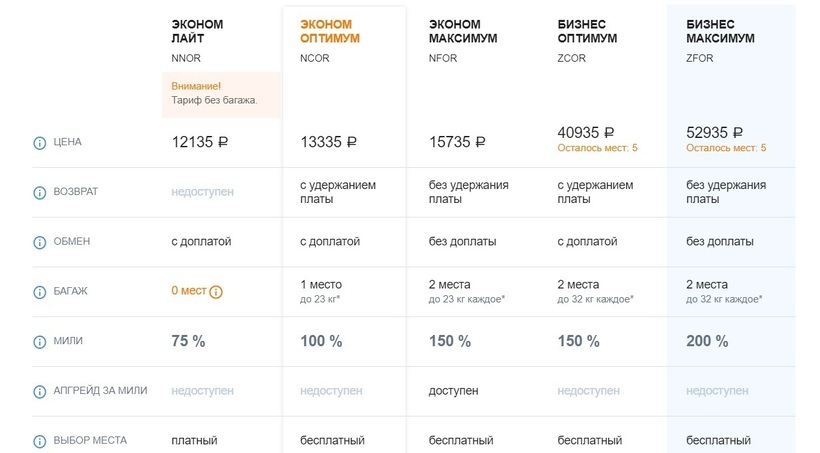
Task: Open the info icon for ОБМЕН
Action: point(40,242)
